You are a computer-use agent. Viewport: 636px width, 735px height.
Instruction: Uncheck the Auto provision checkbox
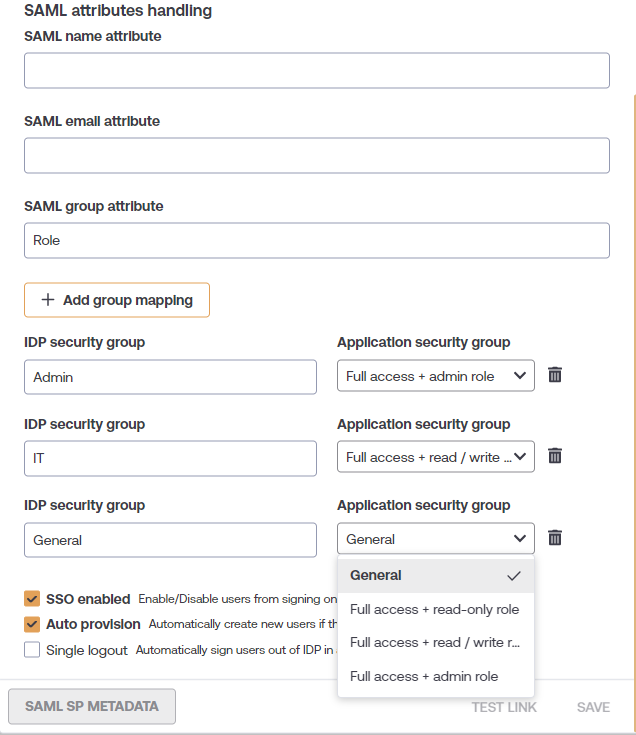(x=32, y=624)
